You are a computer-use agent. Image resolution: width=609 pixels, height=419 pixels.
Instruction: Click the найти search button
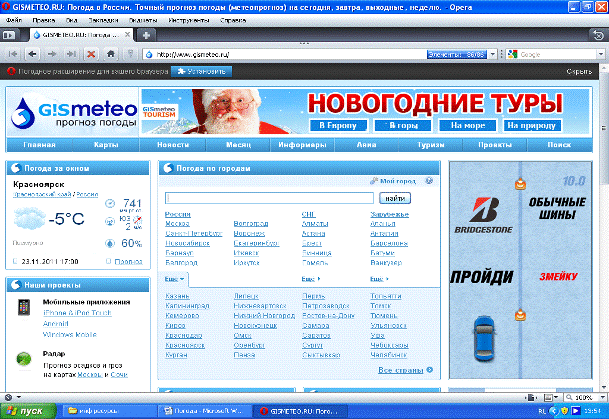coord(395,198)
